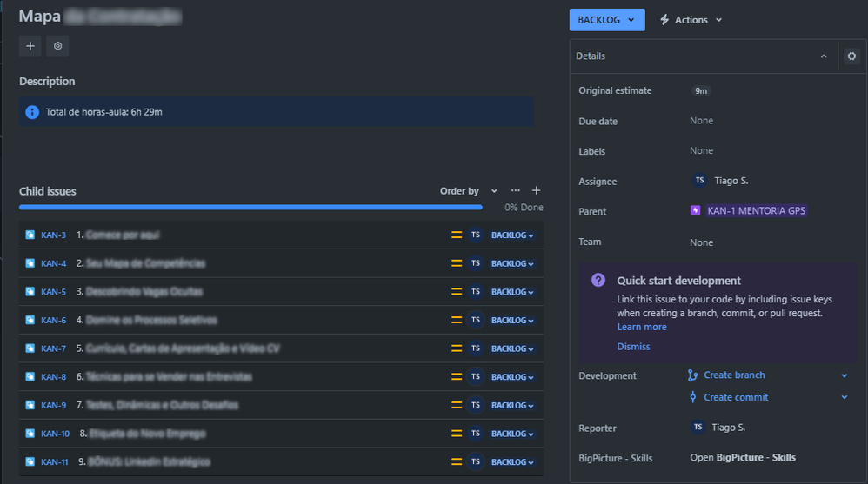Open issue KAN-7 link
Image resolution: width=868 pixels, height=484 pixels.
click(53, 348)
